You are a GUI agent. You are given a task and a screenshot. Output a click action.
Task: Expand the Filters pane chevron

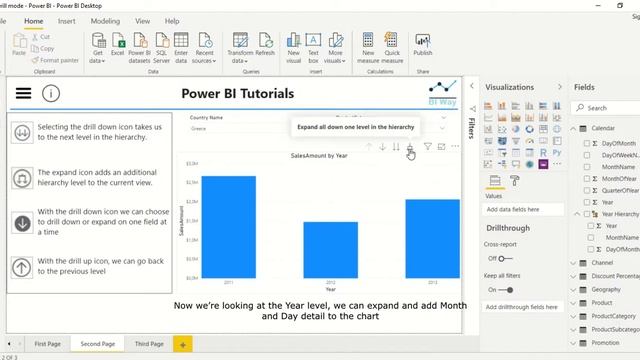472,86
